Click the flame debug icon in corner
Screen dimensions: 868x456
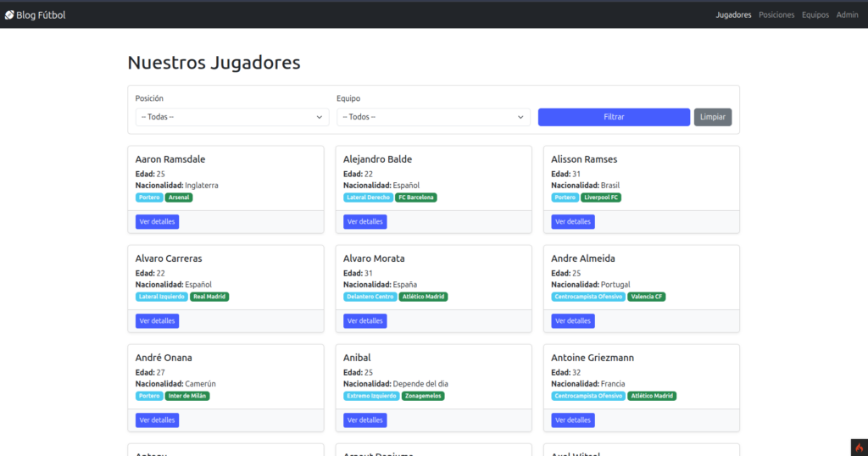[858, 447]
